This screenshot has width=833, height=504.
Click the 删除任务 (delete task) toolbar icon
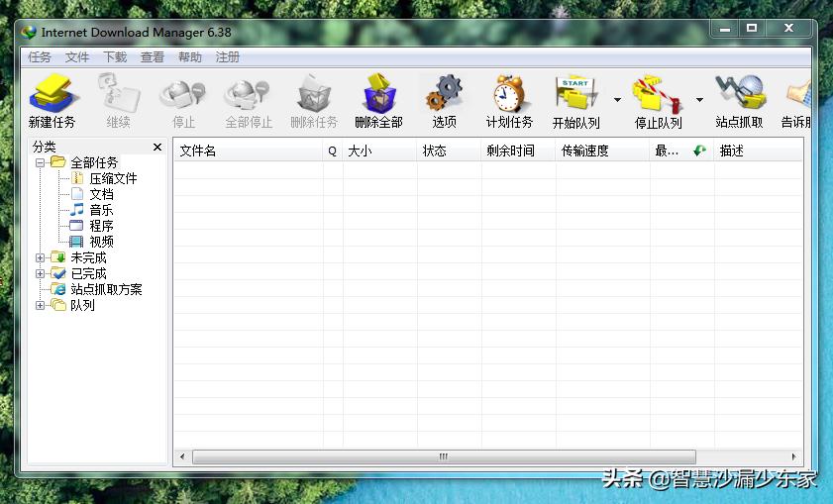(314, 93)
